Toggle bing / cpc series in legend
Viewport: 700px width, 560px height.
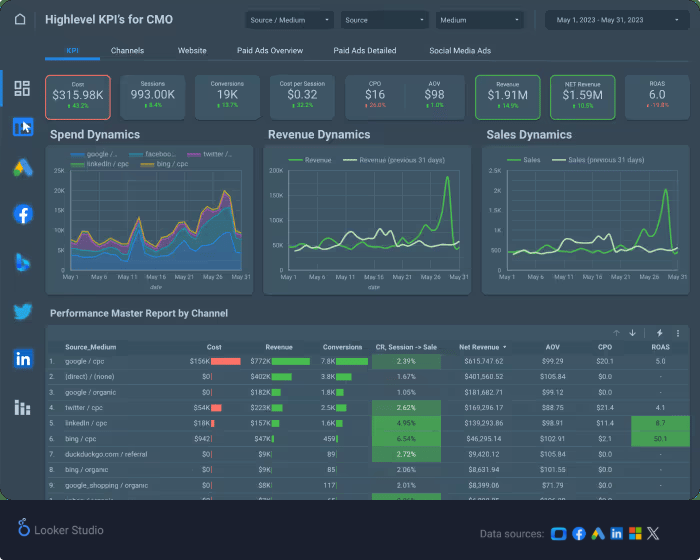point(164,164)
